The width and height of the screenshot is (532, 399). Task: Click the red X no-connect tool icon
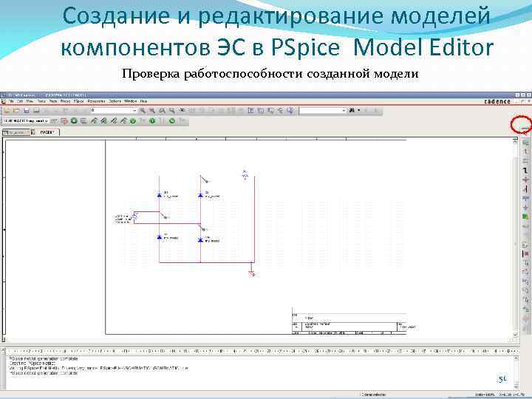coord(525,253)
